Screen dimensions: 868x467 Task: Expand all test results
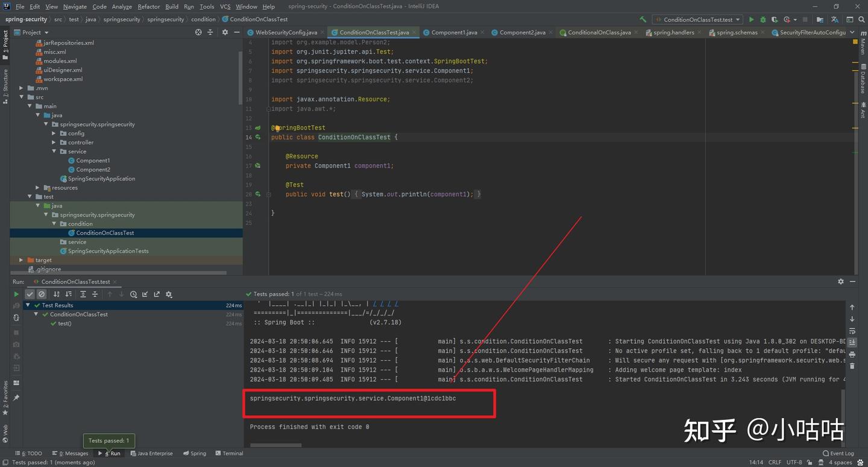[83, 294]
